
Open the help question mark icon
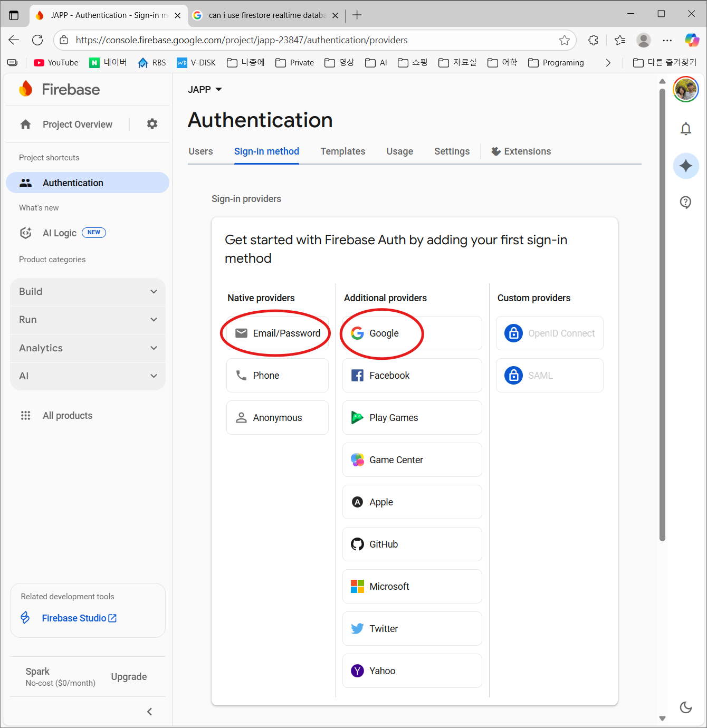pos(685,202)
